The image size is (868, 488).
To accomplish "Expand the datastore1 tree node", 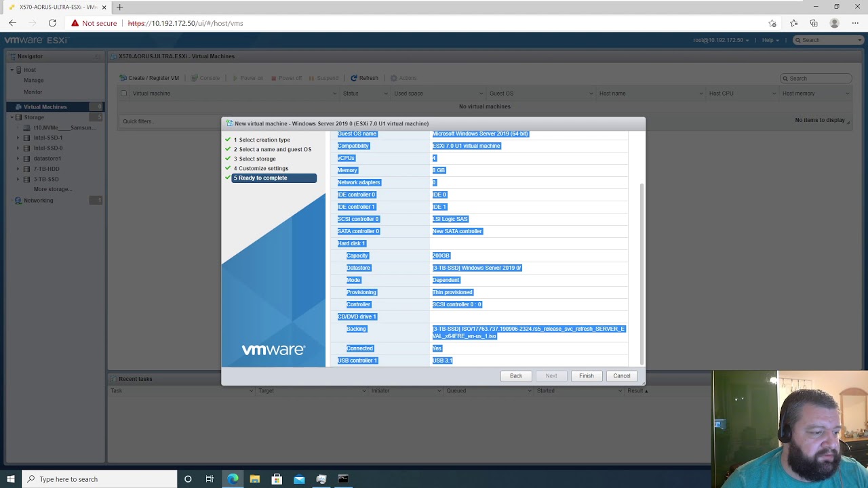I will [x=18, y=159].
